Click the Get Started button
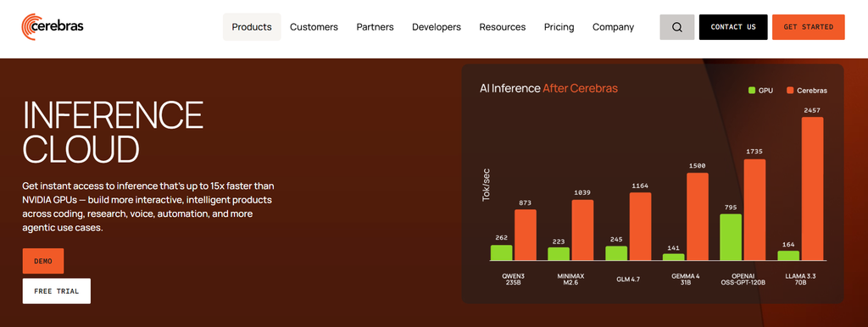Viewport: 868px width, 327px height. (808, 27)
